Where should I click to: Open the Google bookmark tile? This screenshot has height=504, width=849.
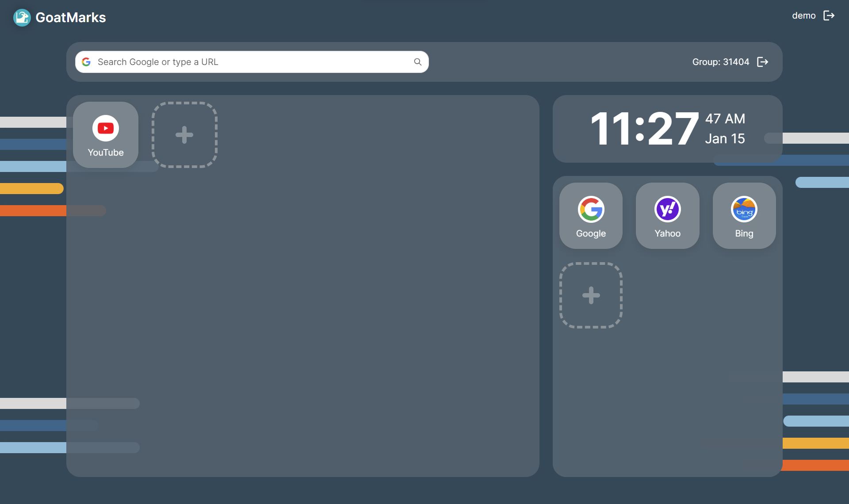click(x=591, y=216)
